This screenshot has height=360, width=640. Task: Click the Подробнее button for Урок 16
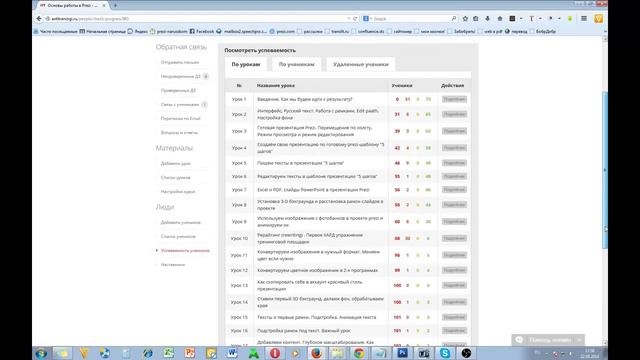(x=454, y=331)
